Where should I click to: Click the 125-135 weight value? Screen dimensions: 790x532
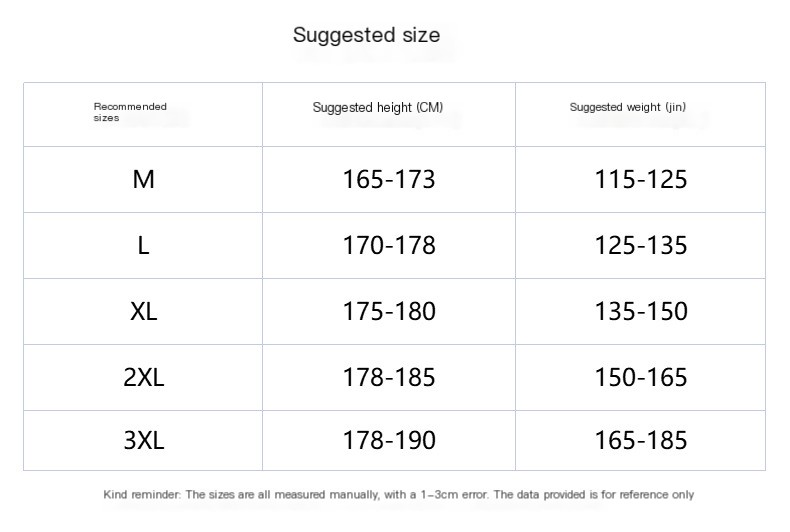(641, 245)
